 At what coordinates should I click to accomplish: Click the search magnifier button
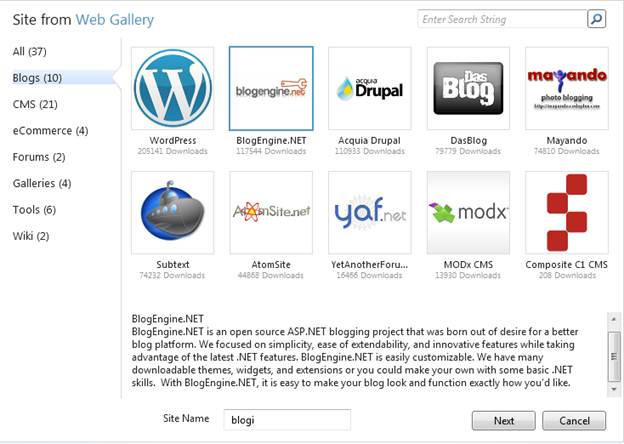597,19
